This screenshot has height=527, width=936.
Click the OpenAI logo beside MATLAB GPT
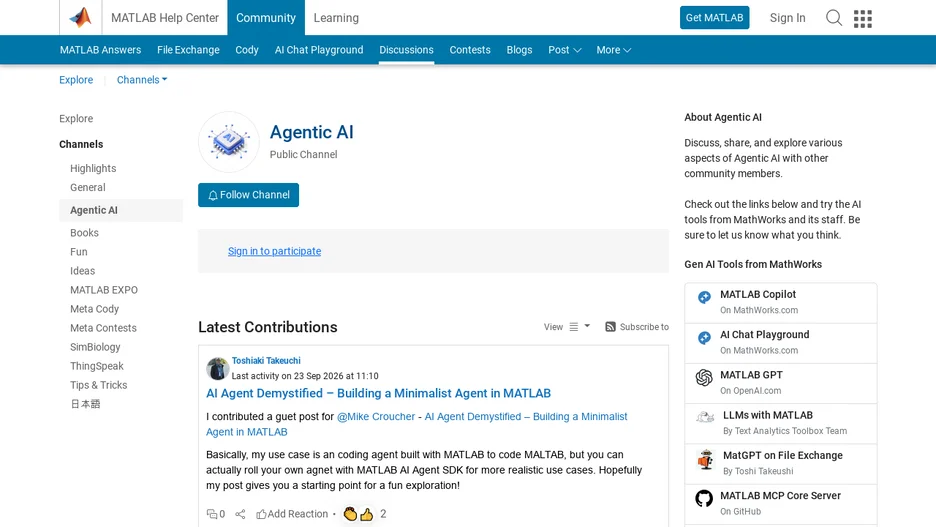point(704,377)
